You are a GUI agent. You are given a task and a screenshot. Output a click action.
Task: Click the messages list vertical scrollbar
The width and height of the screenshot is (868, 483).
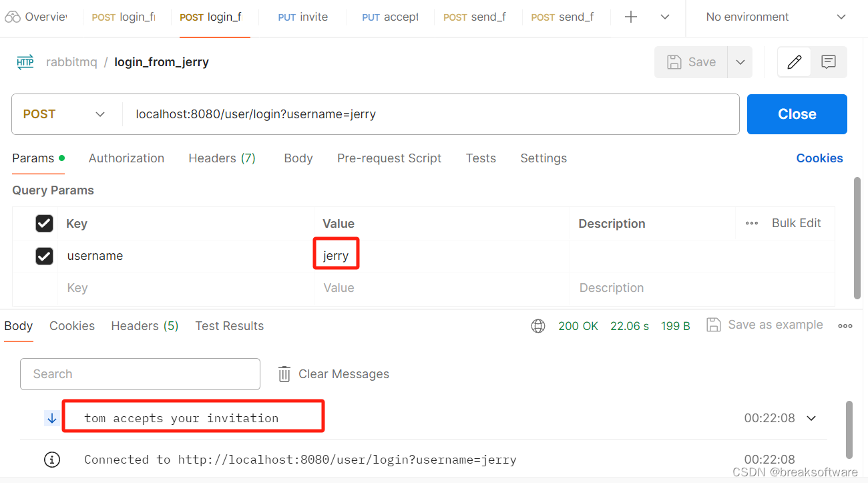(x=849, y=430)
